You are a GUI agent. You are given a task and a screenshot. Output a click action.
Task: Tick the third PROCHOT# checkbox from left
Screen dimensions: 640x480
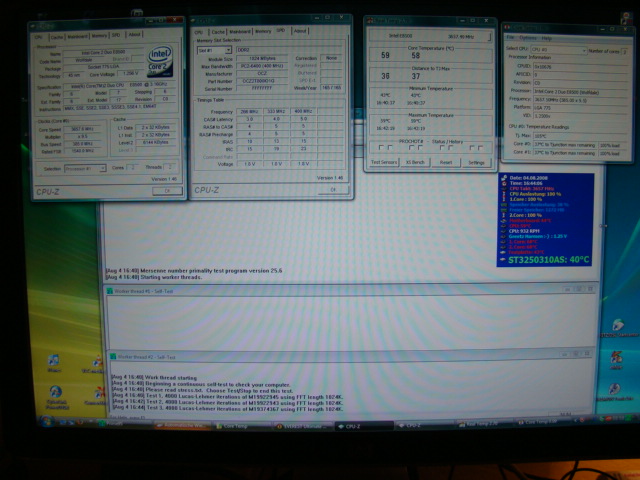pyautogui.click(x=411, y=148)
